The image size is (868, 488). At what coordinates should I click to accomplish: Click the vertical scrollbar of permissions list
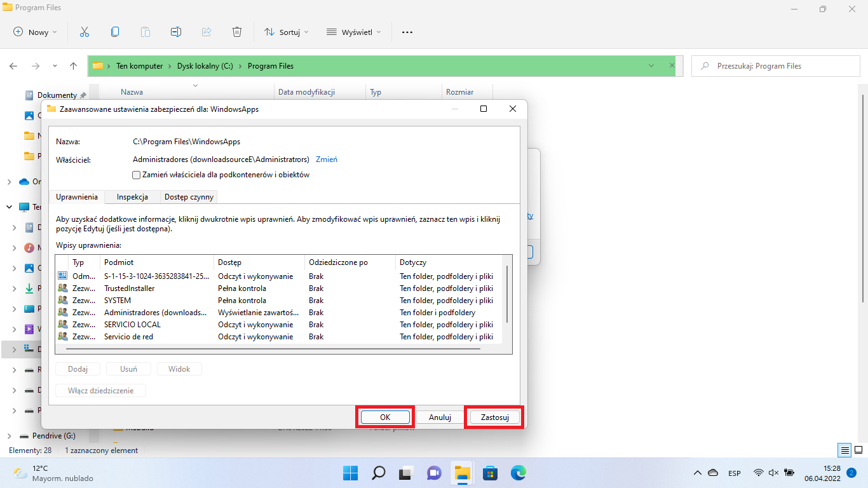tap(507, 295)
